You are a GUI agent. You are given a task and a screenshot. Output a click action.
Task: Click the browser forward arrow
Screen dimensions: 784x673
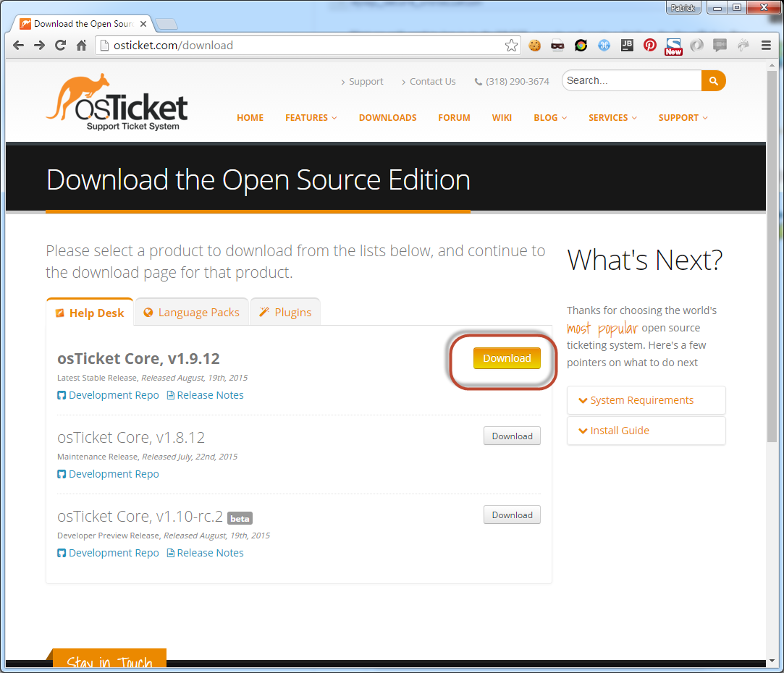[x=40, y=46]
